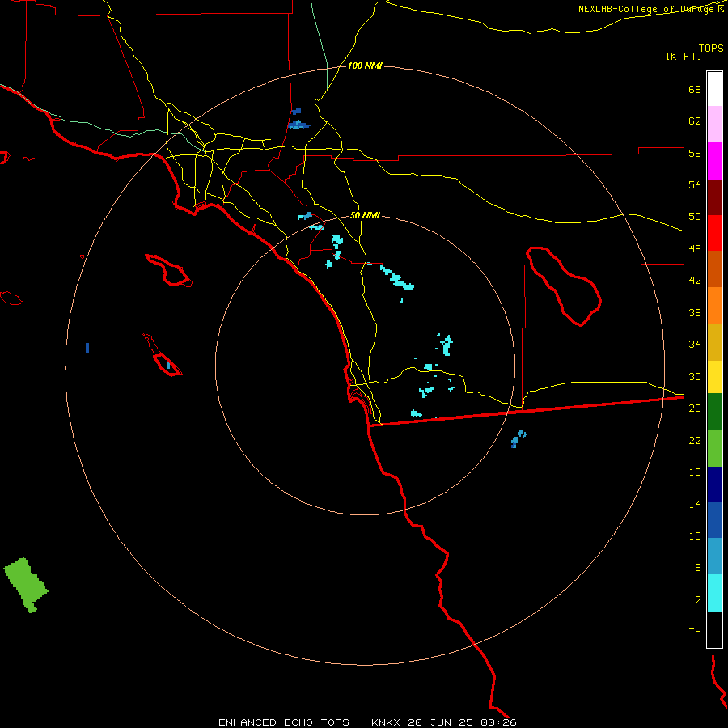The image size is (728, 728).
Task: Click the '46' legend value
Action: [695, 248]
